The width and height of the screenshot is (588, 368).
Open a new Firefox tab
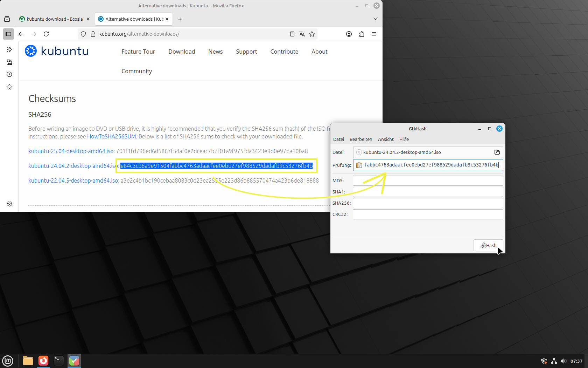pos(180,19)
